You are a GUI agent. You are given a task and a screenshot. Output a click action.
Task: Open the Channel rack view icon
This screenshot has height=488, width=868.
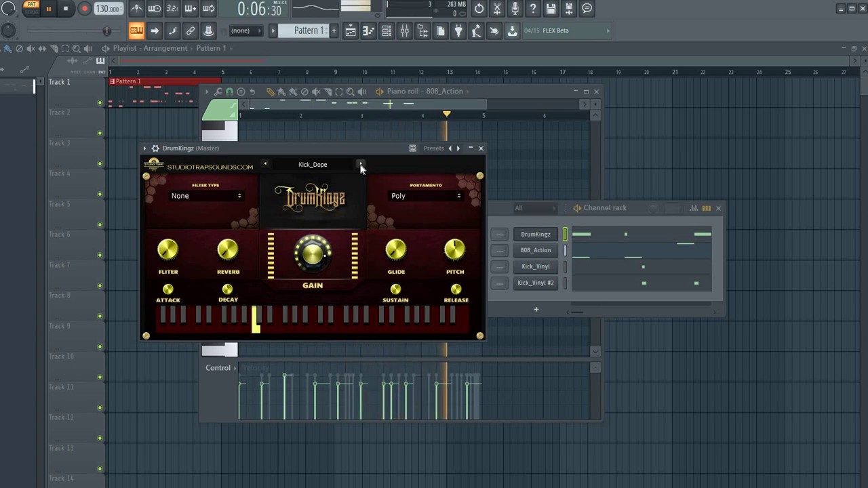[387, 30]
